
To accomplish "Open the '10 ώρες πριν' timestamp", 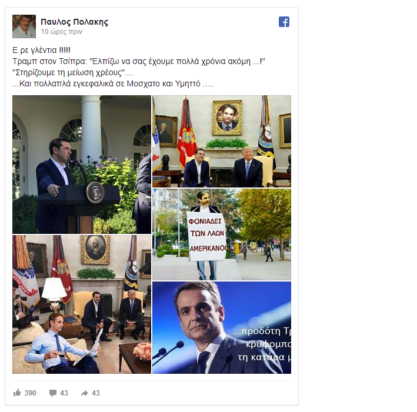I will click(61, 32).
